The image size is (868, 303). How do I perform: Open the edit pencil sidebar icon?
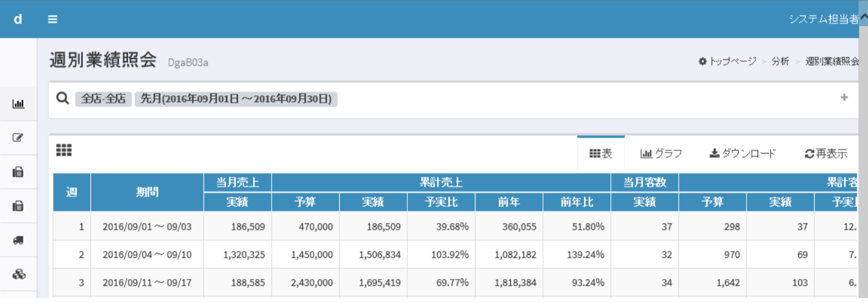[x=18, y=137]
